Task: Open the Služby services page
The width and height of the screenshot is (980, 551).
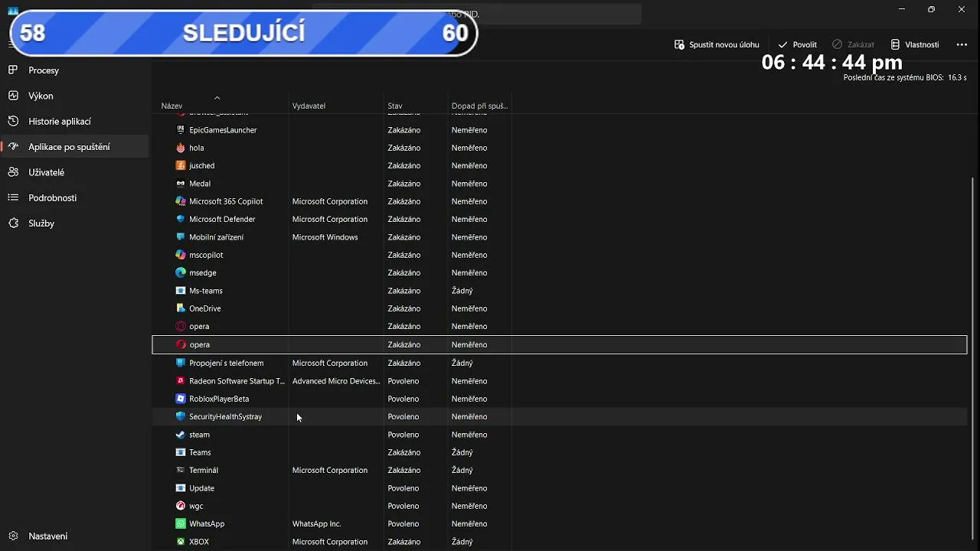Action: tap(74, 223)
